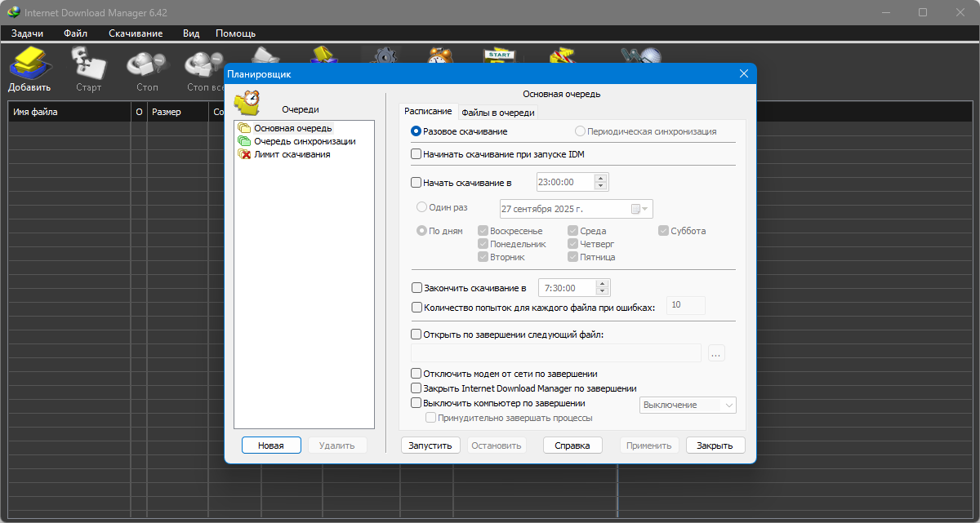Screen dimensions: 980x523
Task: Click the browse button with three dots
Action: tap(716, 353)
